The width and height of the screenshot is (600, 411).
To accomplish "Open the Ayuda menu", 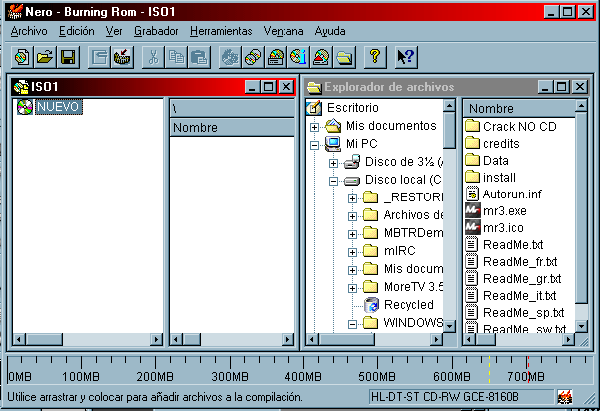I will [330, 31].
